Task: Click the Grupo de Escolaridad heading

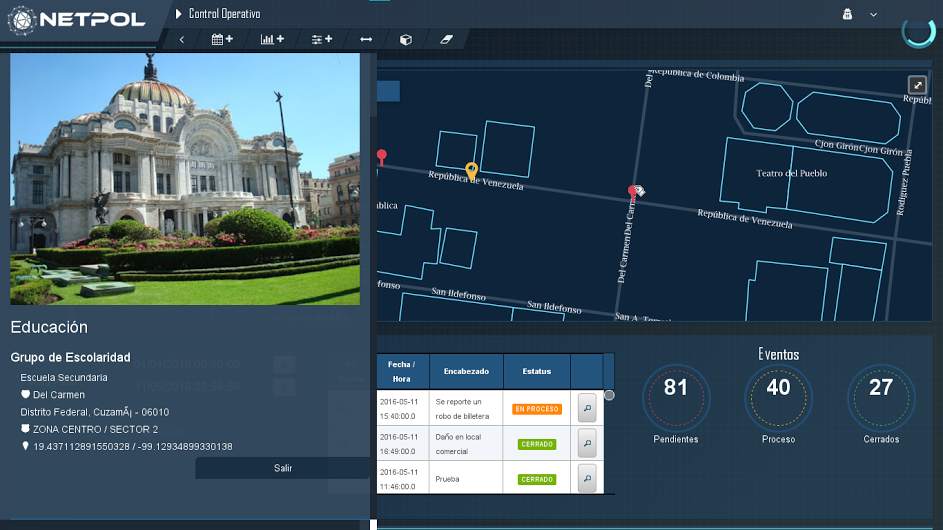Action: (70, 357)
